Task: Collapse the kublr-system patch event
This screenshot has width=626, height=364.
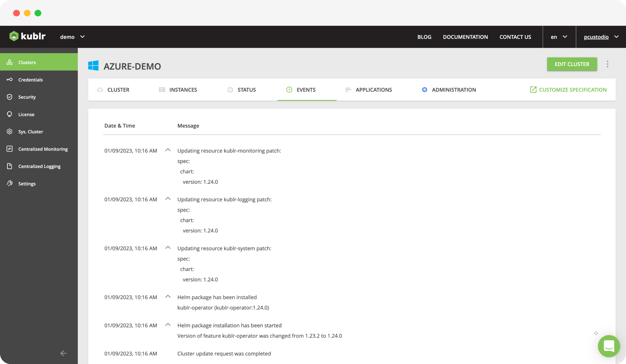Action: pos(168,248)
